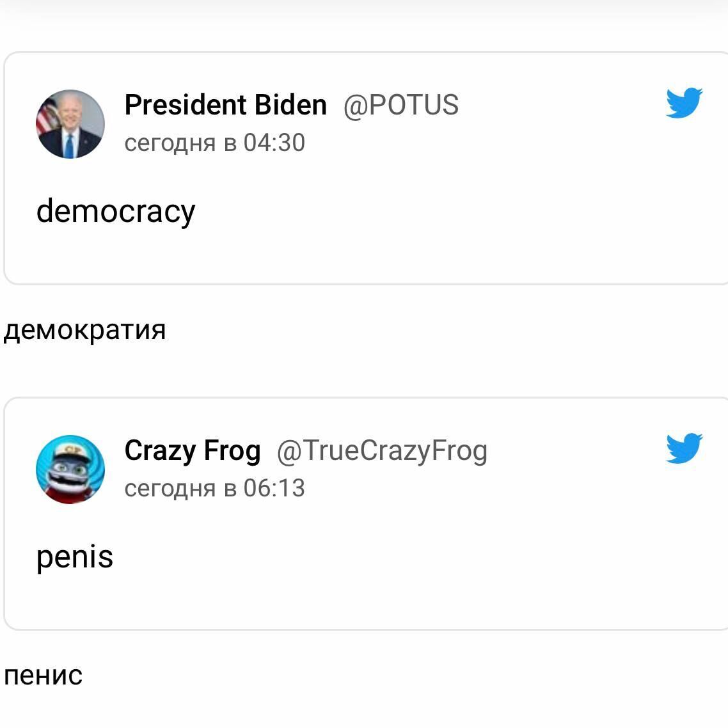This screenshot has width=728, height=728.
Task: Click the 04:30 timestamp on Biden's tweet
Action: click(x=274, y=143)
